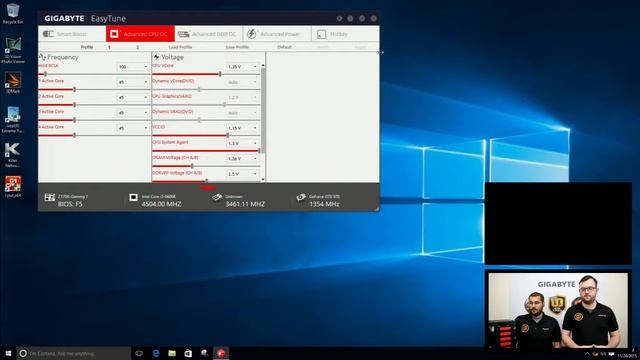Click the 1354 MHz GPU reading
The width and height of the screenshot is (640, 360).
324,204
